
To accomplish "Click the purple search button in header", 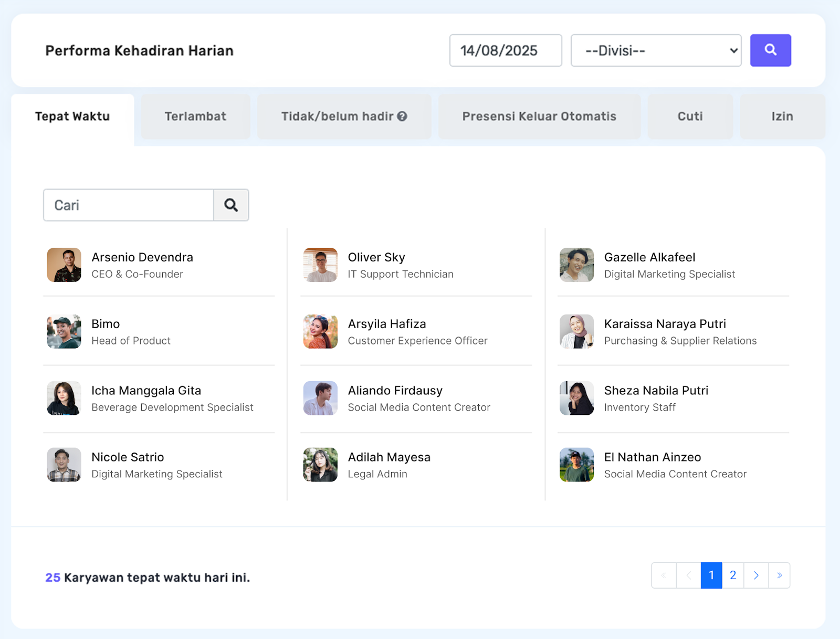I will (x=770, y=50).
